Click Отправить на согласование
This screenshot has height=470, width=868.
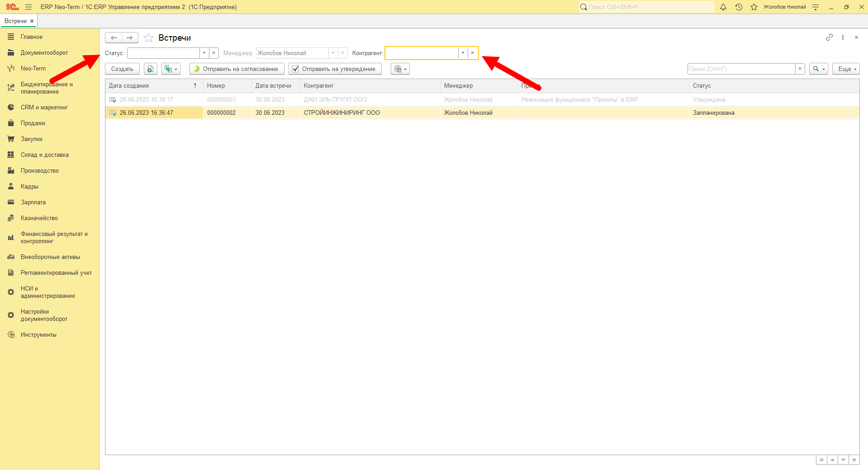[x=237, y=69]
